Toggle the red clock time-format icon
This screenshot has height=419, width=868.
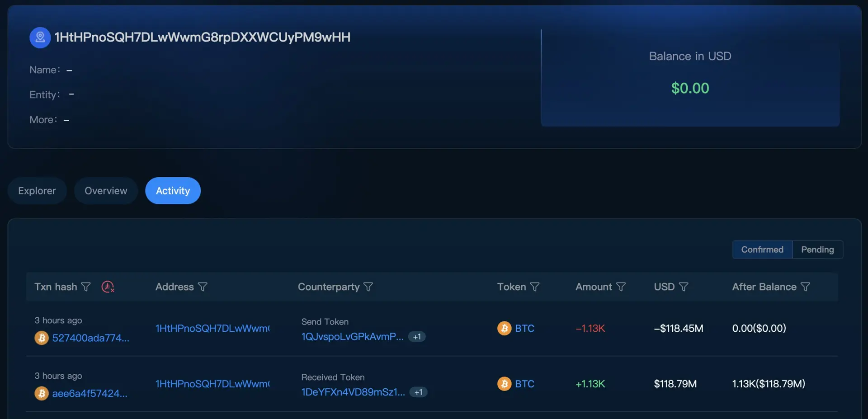108,287
